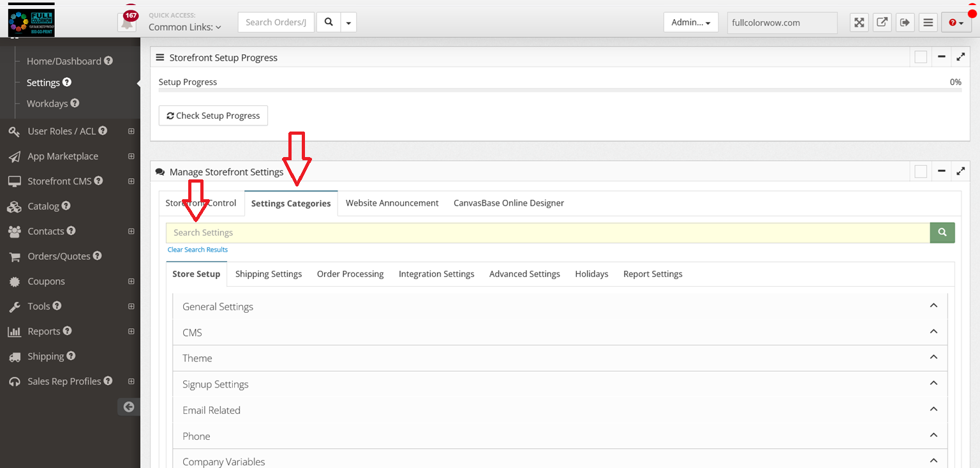Click the notification bell icon

tap(127, 23)
